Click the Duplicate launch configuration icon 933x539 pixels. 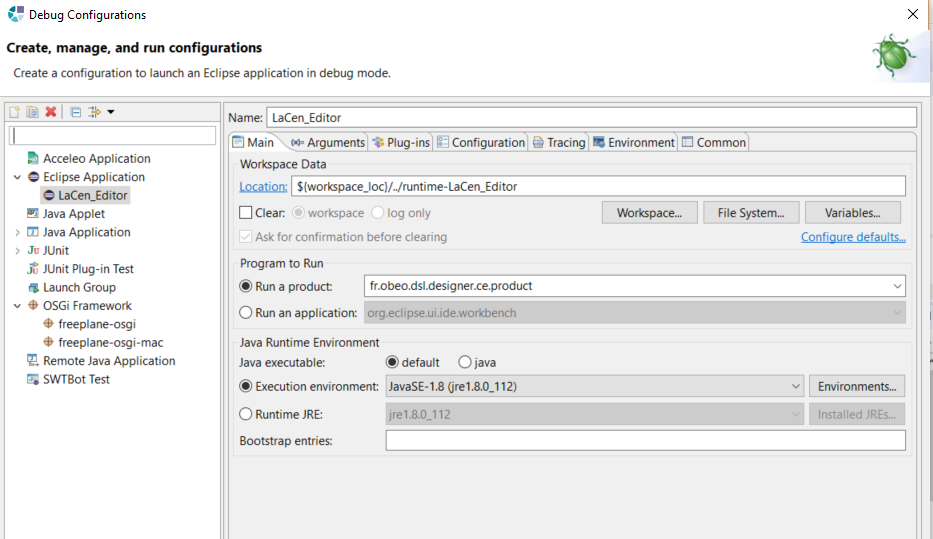[32, 112]
